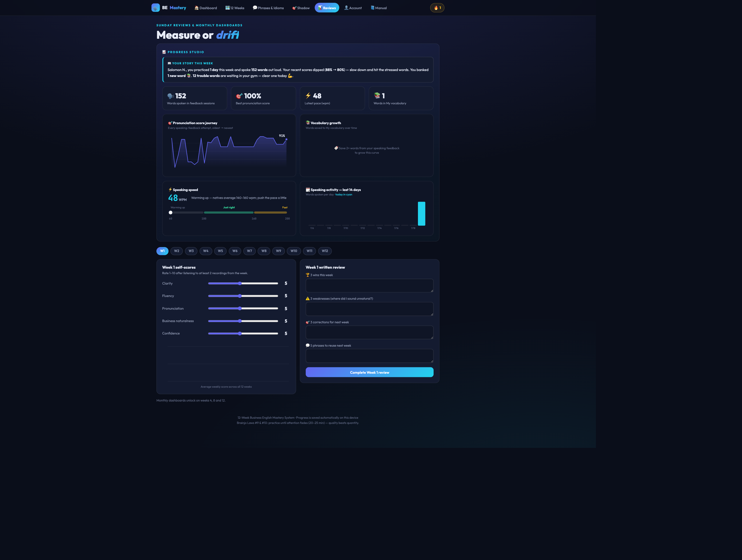The width and height of the screenshot is (742, 560).
Task: Switch to the W9 week tab
Action: [x=278, y=251]
